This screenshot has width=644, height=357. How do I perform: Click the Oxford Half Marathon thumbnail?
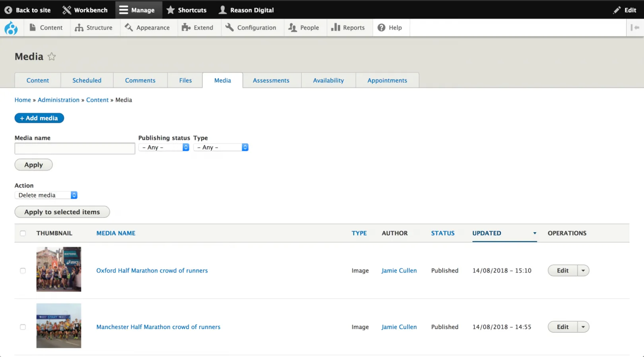pyautogui.click(x=59, y=270)
